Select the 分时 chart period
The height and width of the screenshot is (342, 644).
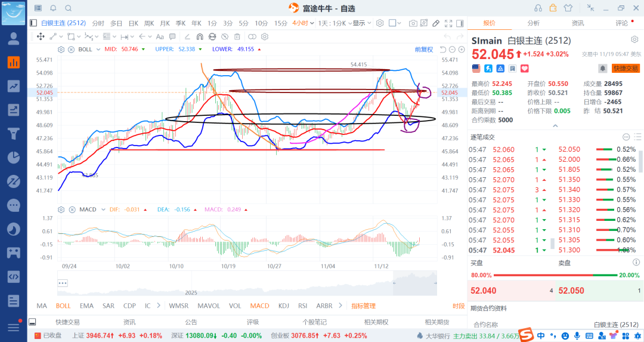tap(98, 23)
